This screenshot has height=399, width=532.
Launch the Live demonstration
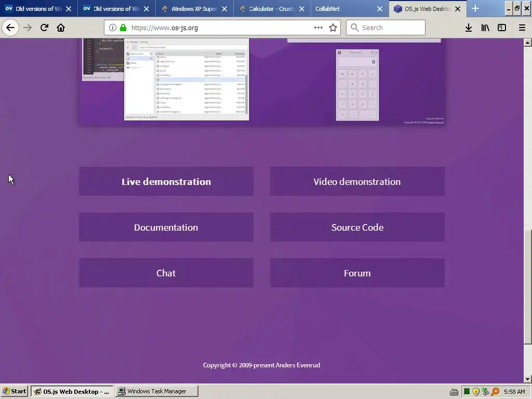pyautogui.click(x=166, y=181)
